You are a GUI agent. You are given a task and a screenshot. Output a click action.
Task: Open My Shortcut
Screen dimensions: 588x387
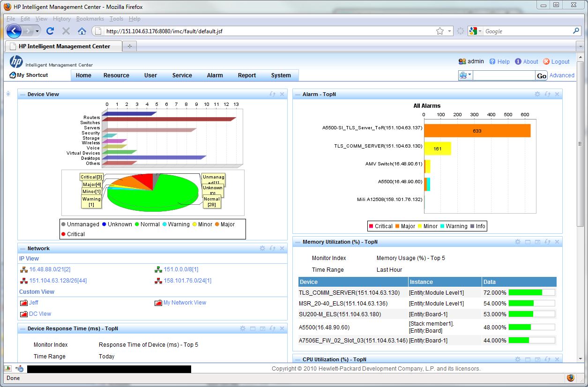29,75
